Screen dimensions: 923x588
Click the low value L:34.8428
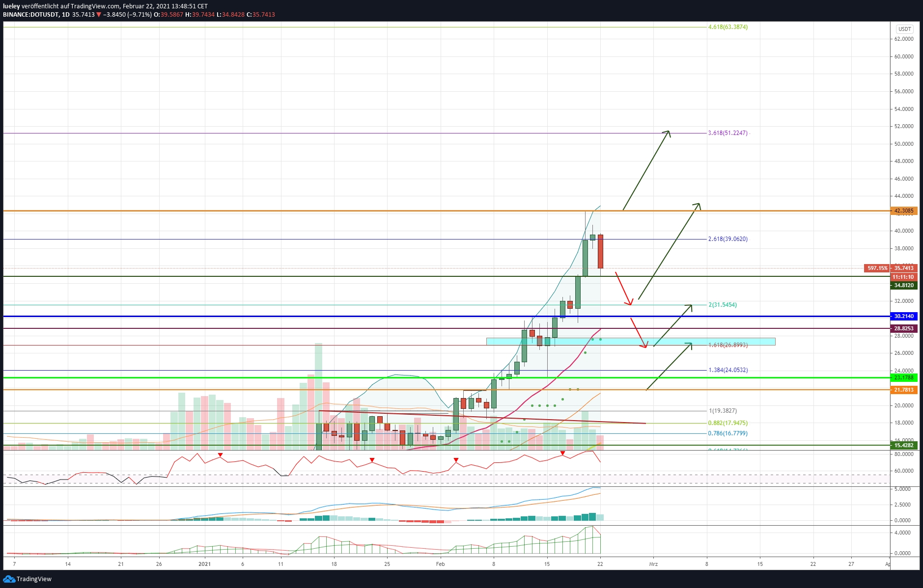230,15
